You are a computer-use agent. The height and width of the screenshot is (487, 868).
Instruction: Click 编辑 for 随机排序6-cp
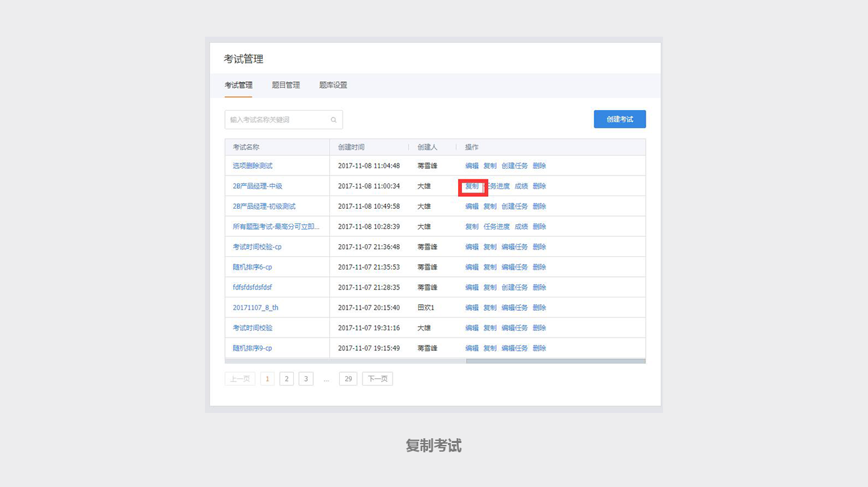pos(472,268)
